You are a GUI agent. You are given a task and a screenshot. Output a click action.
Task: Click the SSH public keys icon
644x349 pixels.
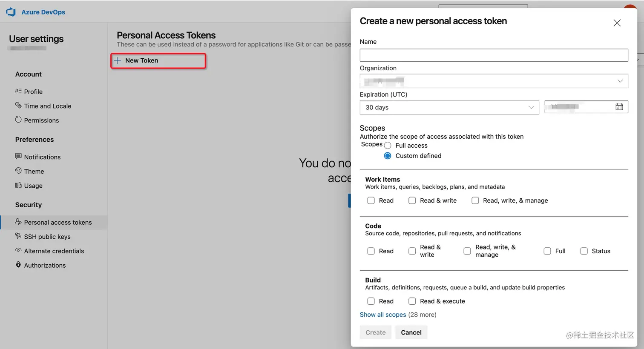tap(18, 236)
